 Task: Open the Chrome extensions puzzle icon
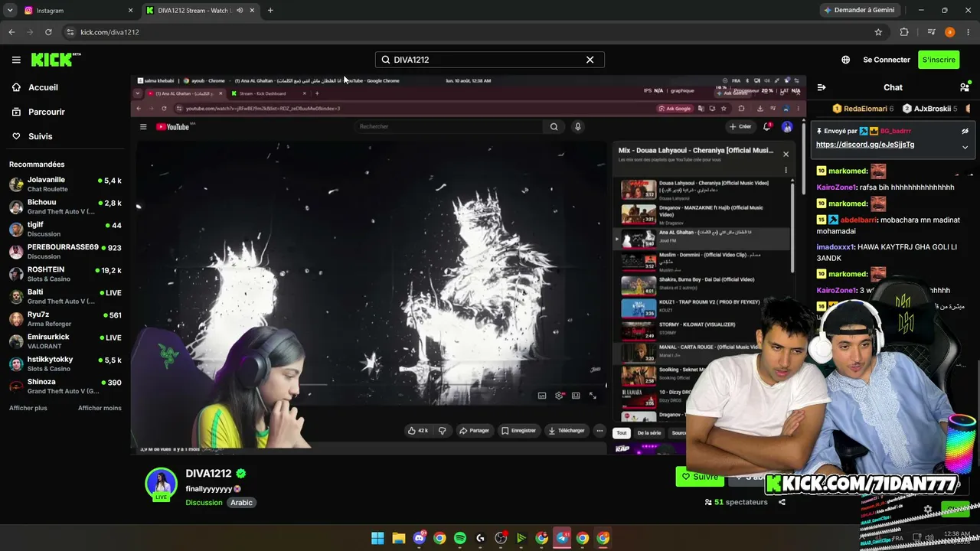tap(904, 32)
